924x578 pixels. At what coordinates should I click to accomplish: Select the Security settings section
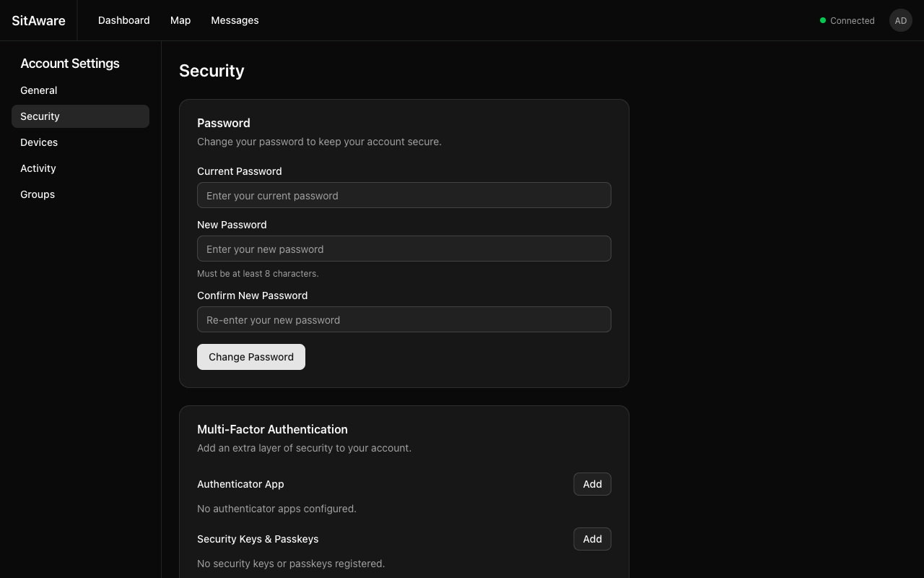coord(40,116)
